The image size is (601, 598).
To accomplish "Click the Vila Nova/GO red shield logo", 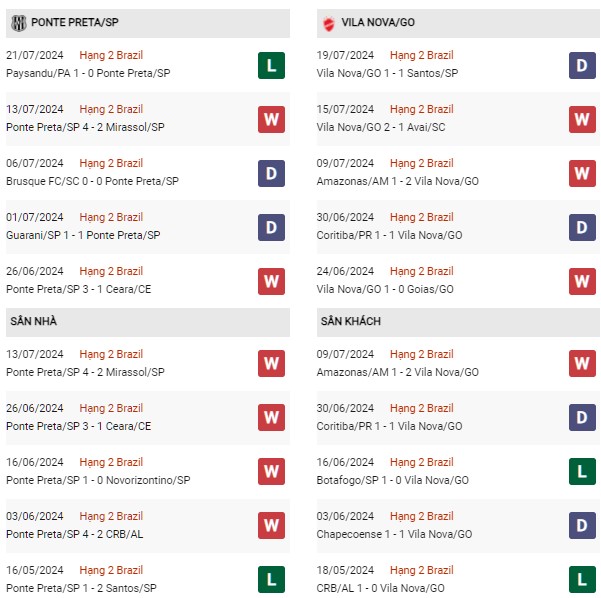I will coord(328,24).
